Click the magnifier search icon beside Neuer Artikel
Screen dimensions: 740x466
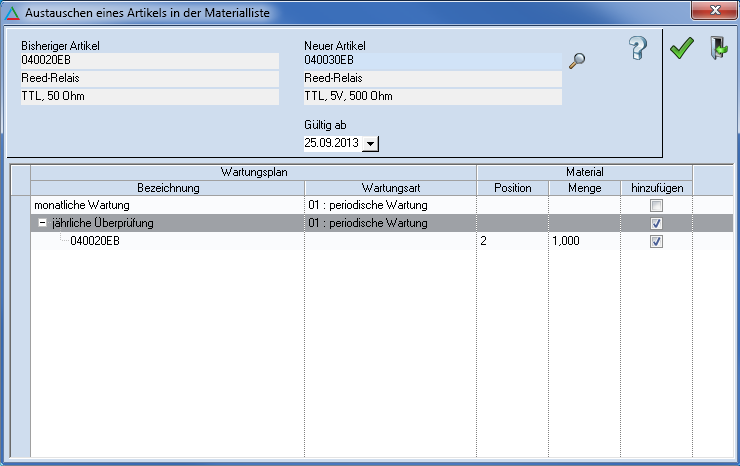576,61
